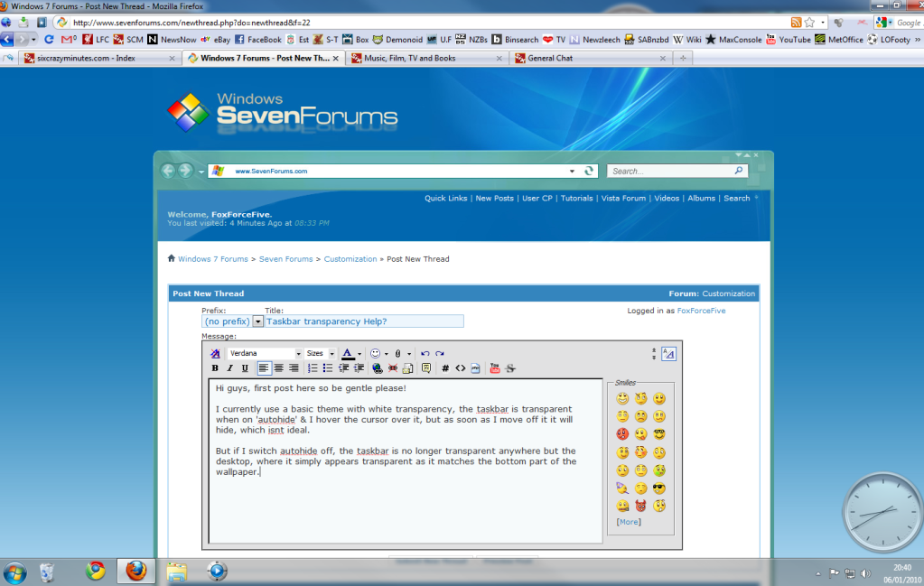
Task: Launch Google Chrome from the taskbar
Action: click(96, 572)
